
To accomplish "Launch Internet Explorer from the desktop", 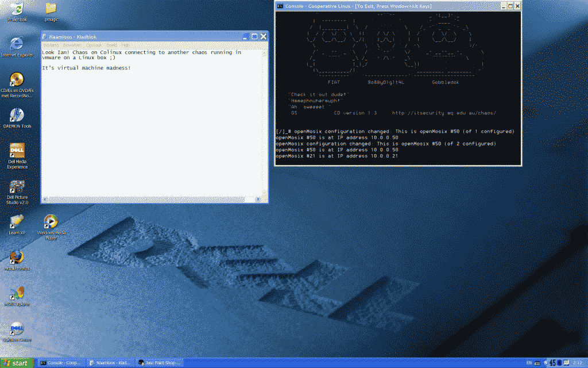I will click(x=17, y=44).
